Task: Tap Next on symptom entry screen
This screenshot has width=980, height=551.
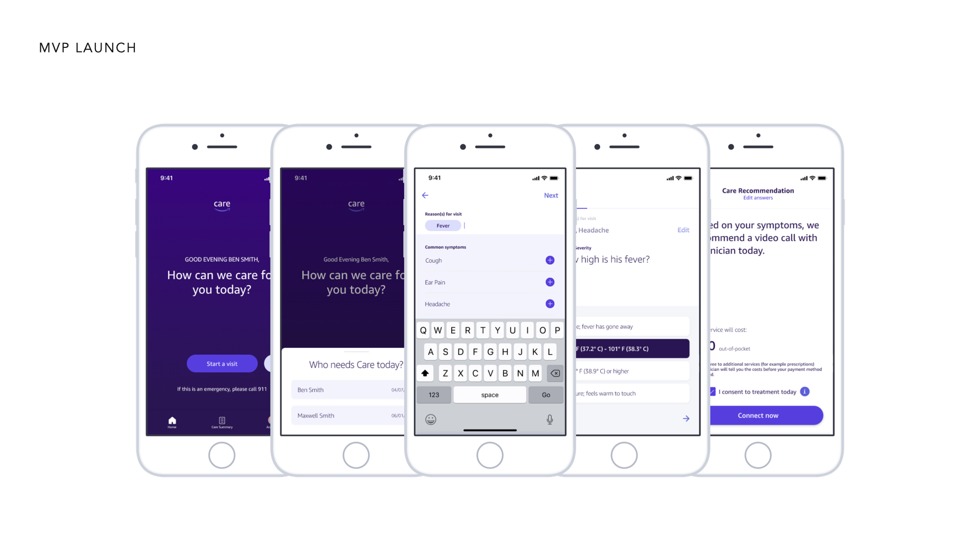Action: (x=551, y=195)
